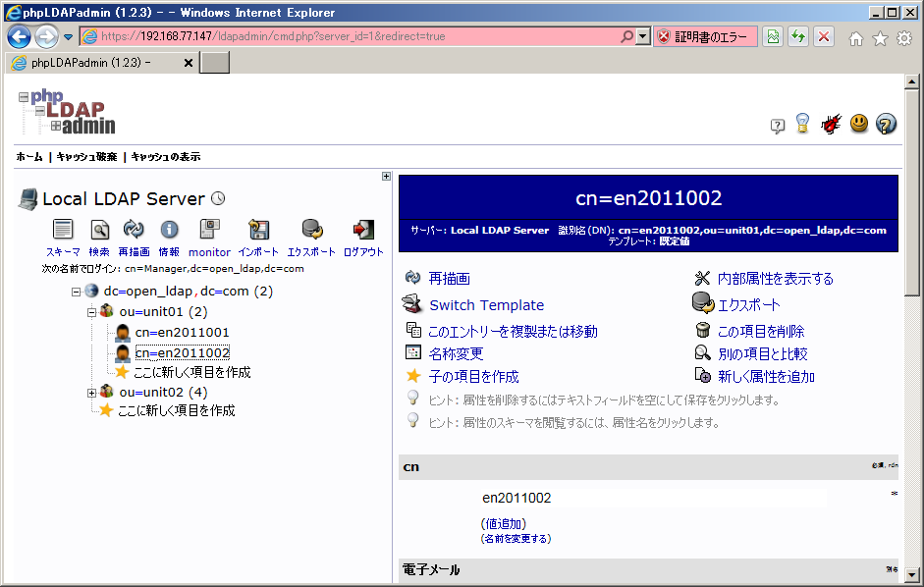Screen dimensions: 924x587
Task: Open the Search (検索) magnifier icon
Action: click(99, 230)
